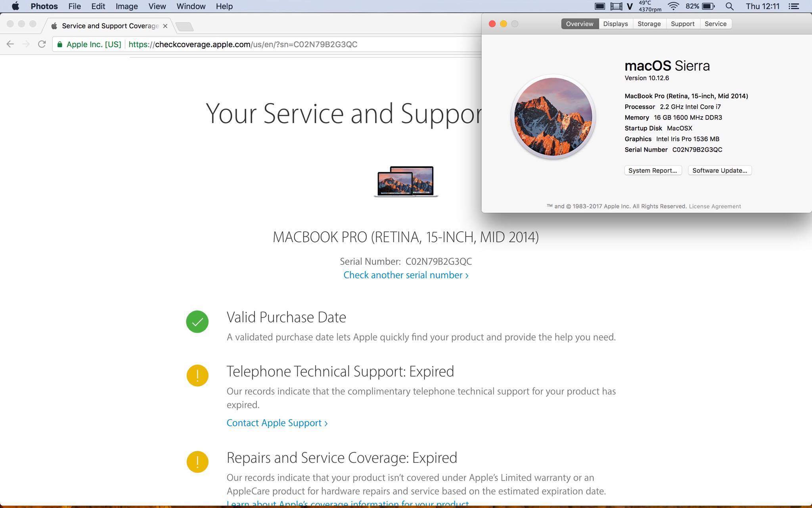Screen dimensions: 812x508
Task: Open the Window menu
Action: coord(191,6)
